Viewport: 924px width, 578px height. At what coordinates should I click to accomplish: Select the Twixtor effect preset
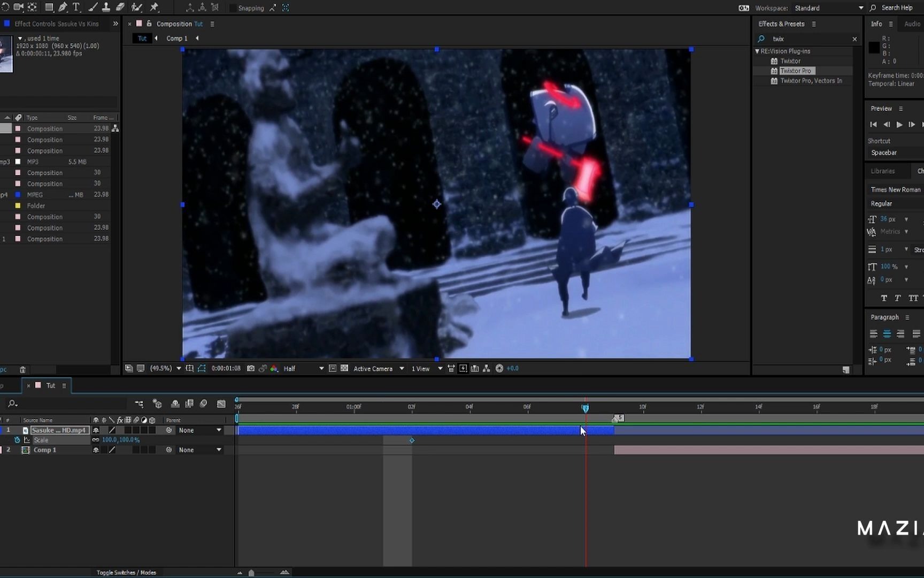point(790,61)
